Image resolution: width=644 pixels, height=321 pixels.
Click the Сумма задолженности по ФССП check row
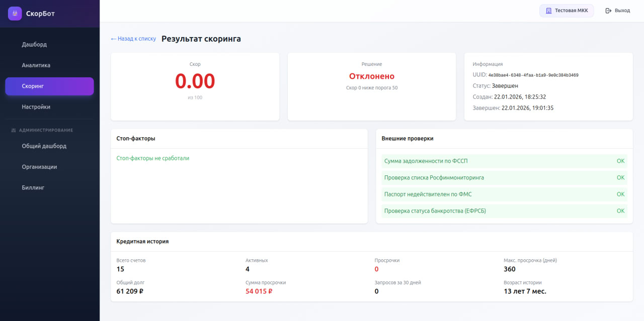pyautogui.click(x=504, y=161)
